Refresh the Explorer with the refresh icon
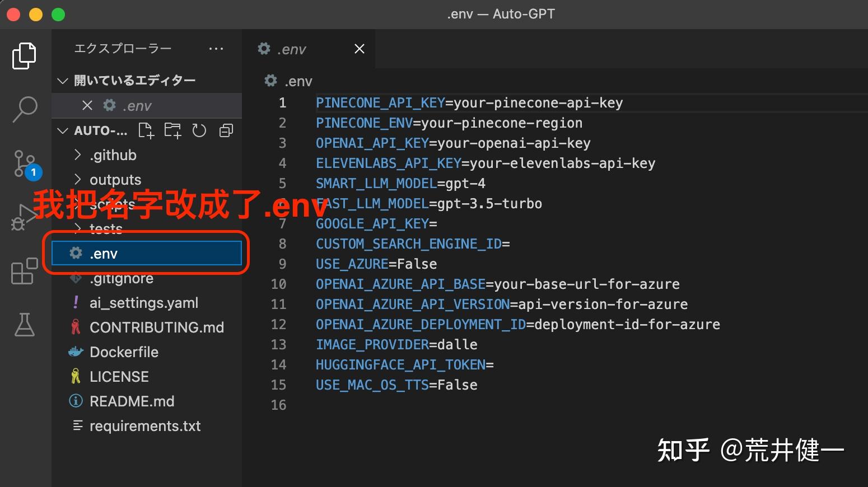This screenshot has height=487, width=868. 199,130
